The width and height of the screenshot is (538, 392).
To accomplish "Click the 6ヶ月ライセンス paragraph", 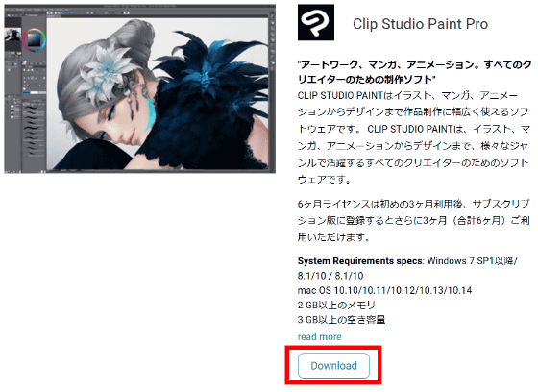I will pyautogui.click(x=414, y=220).
